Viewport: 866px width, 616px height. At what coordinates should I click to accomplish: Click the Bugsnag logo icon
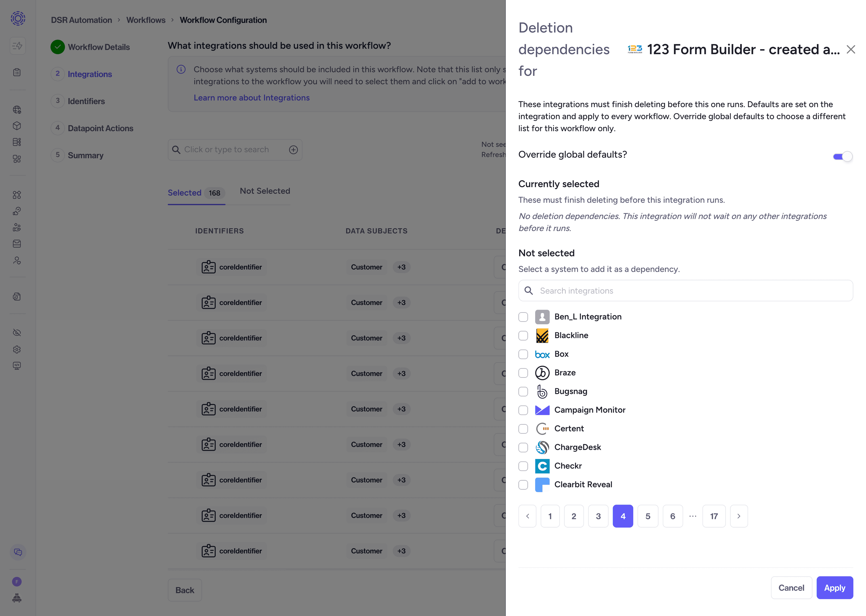(542, 391)
